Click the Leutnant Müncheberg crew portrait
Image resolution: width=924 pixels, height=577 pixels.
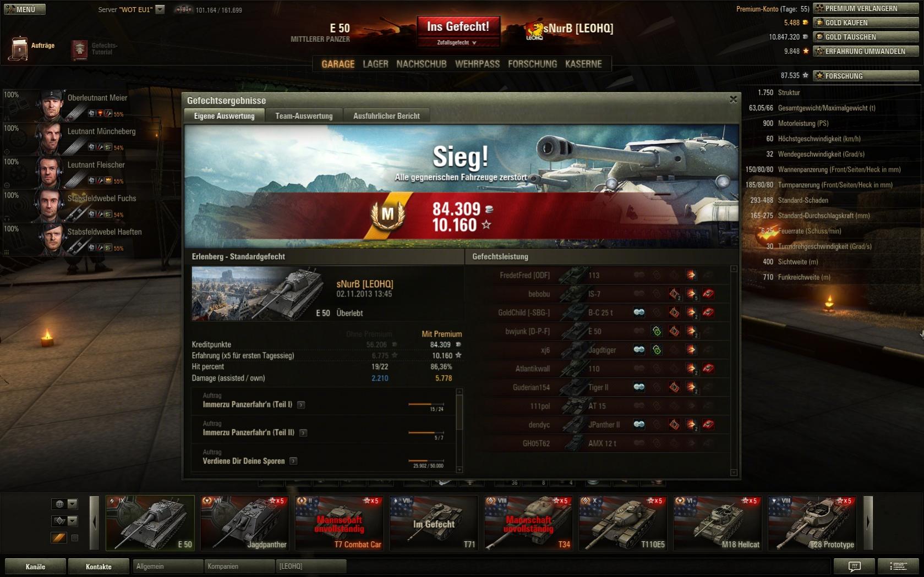pos(48,138)
